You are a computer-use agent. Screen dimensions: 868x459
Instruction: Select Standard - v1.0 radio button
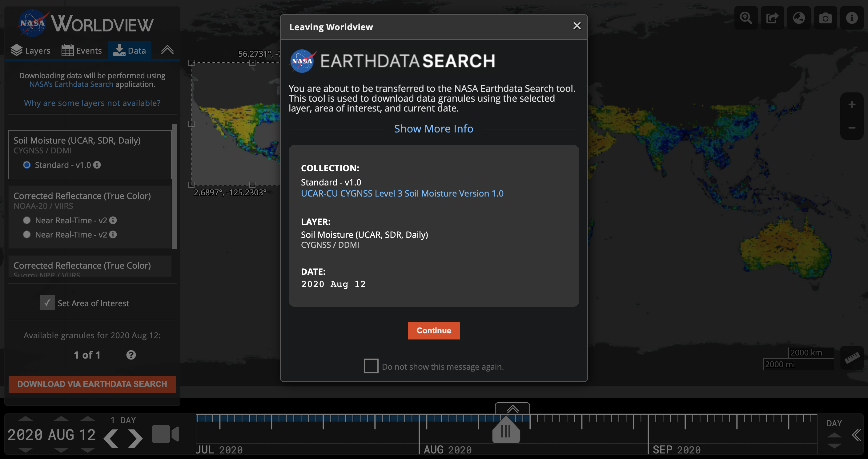26,165
